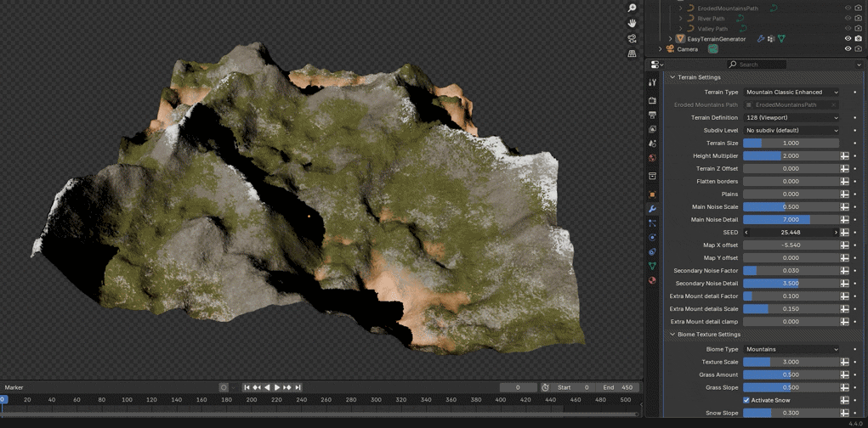Open the Object Constraints tab icon
The width and height of the screenshot is (868, 428).
coord(652,251)
